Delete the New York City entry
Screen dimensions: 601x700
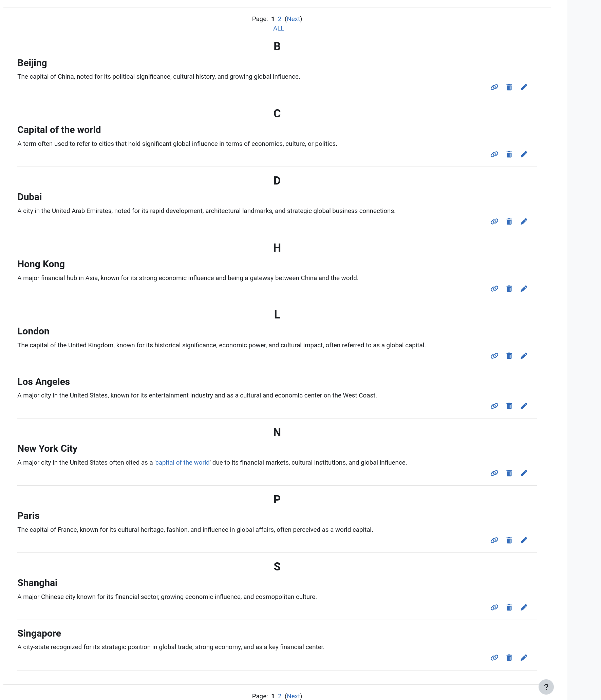pos(509,473)
